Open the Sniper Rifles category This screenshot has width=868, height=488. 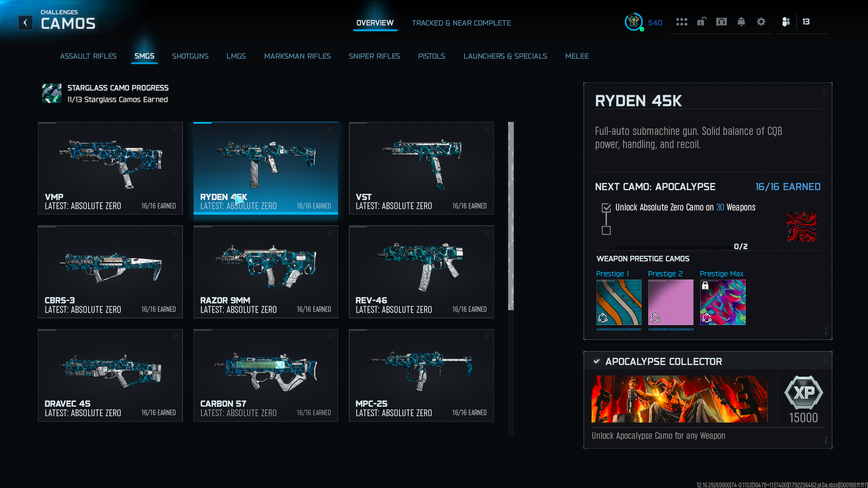(374, 56)
